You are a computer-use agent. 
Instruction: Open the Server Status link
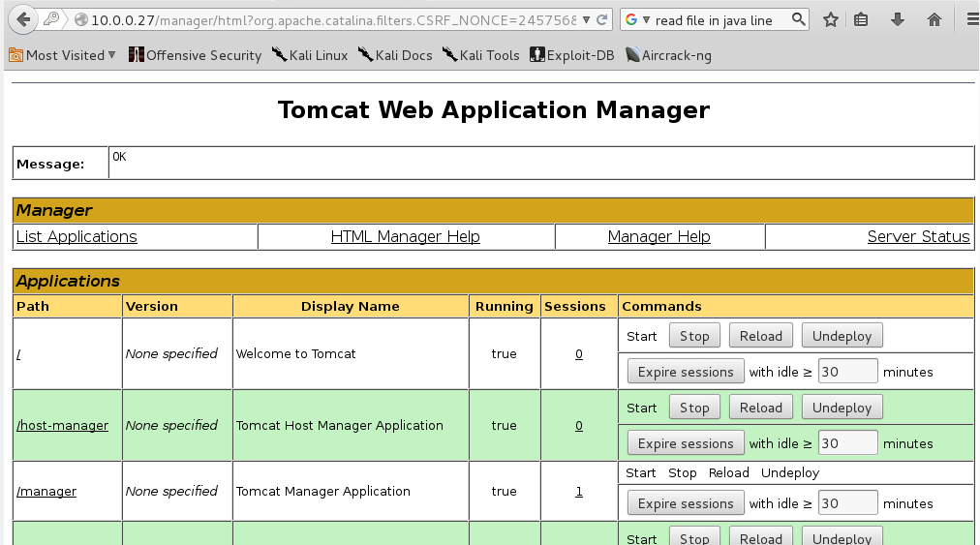(x=918, y=236)
